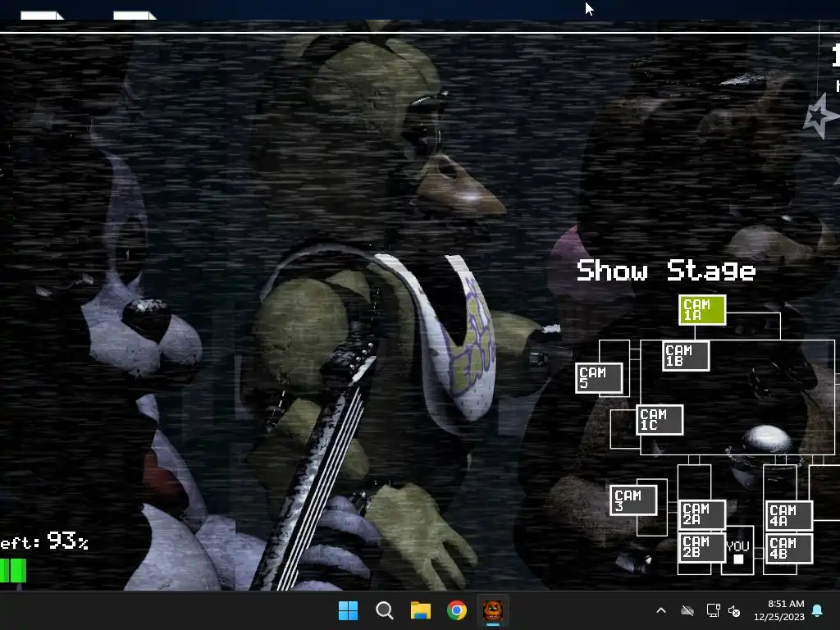Click the YOU office marker on map
The width and height of the screenshot is (840, 630).
[x=737, y=552]
